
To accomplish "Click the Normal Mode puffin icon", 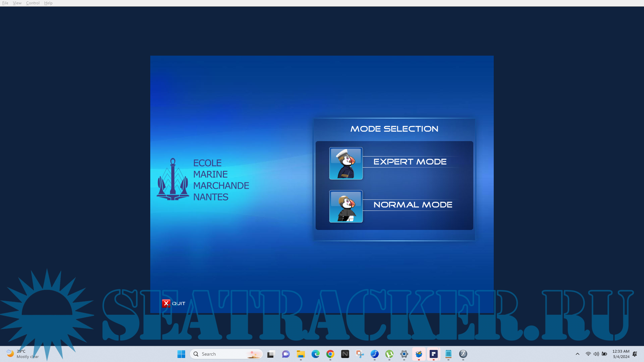I will click(x=346, y=206).
